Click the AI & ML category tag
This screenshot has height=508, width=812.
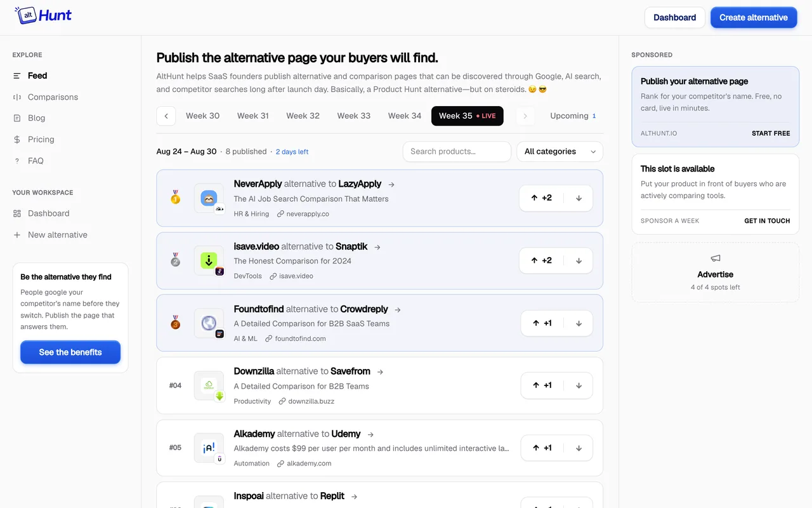point(246,339)
